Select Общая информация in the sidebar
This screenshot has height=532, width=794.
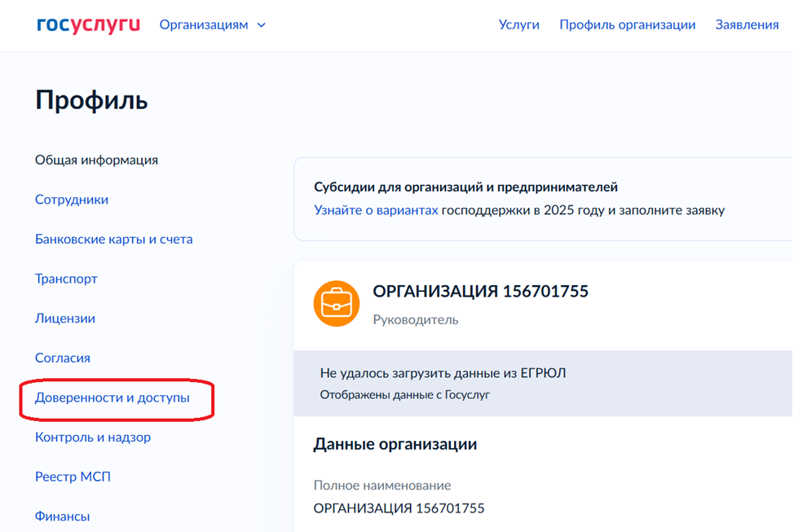pyautogui.click(x=96, y=160)
